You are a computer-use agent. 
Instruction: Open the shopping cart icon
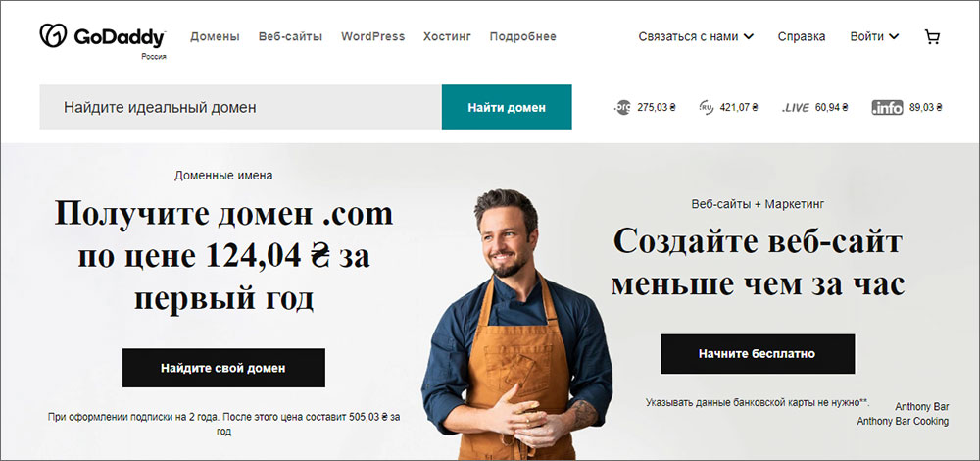coord(932,37)
